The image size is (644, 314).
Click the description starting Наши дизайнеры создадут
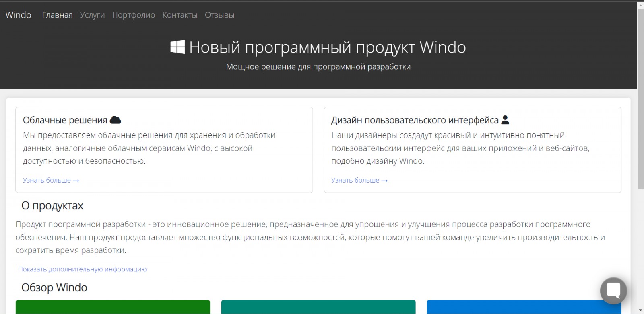[460, 148]
